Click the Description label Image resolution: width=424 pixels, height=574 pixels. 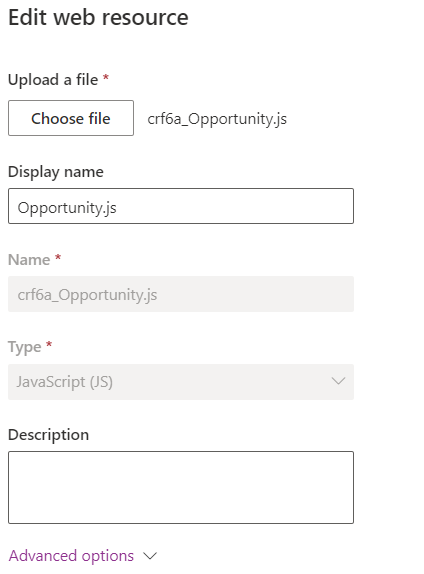[48, 435]
